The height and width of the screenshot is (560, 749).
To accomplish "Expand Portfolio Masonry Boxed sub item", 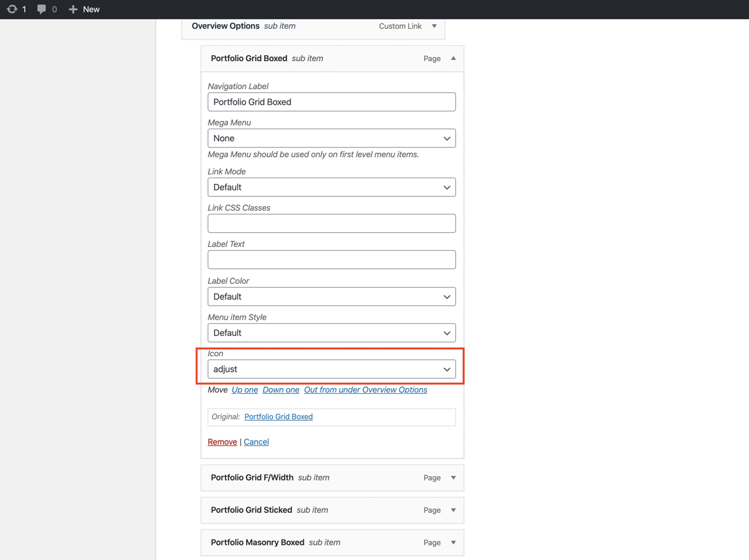I will click(x=453, y=542).
